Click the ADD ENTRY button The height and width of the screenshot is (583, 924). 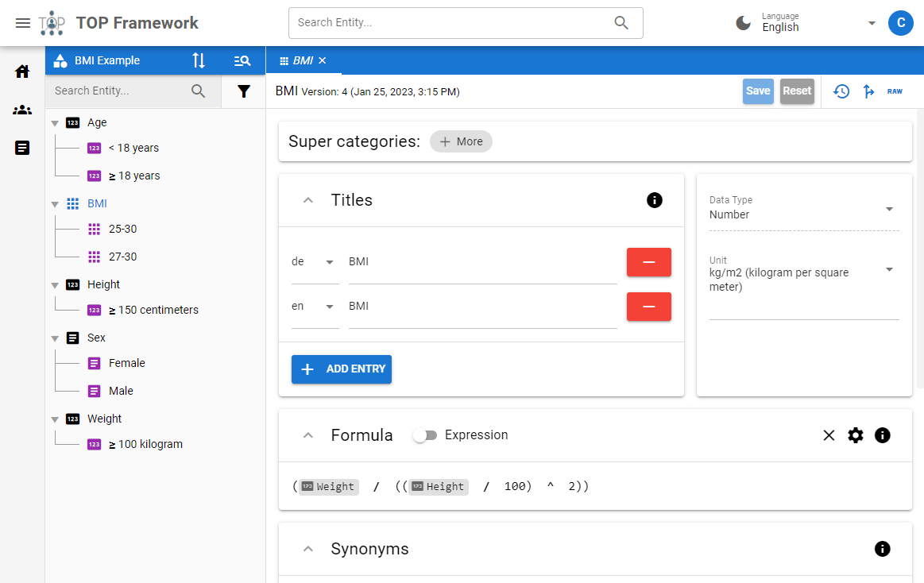342,369
